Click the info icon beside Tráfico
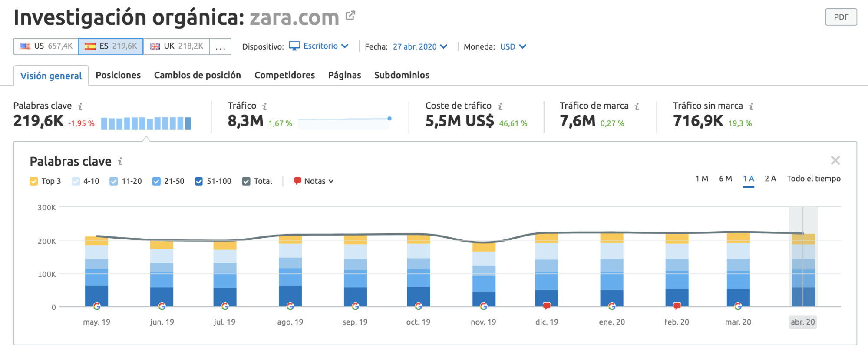This screenshot has width=868, height=352. [264, 106]
